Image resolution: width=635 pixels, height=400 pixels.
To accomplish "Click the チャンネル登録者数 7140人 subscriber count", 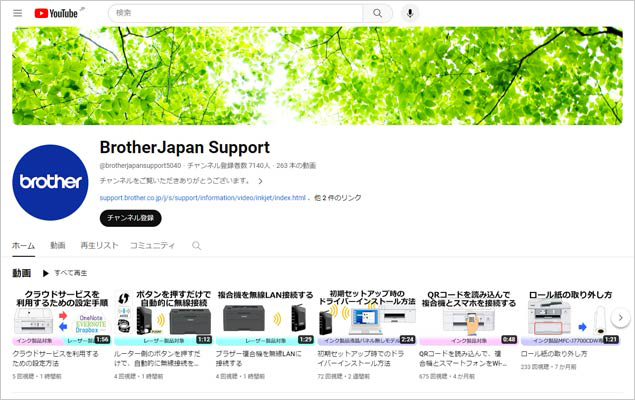I will pos(228,166).
